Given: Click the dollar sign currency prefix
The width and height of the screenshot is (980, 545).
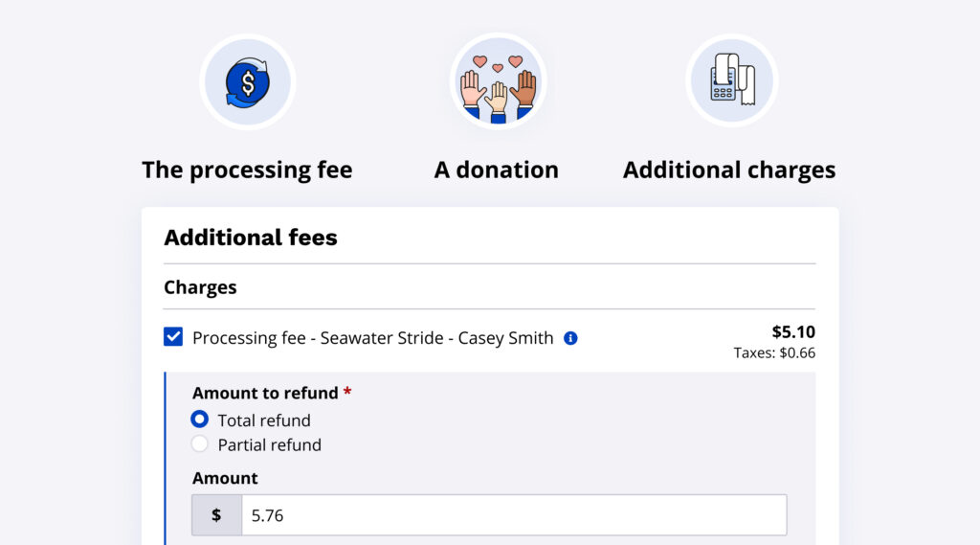Looking at the screenshot, I should [x=216, y=515].
